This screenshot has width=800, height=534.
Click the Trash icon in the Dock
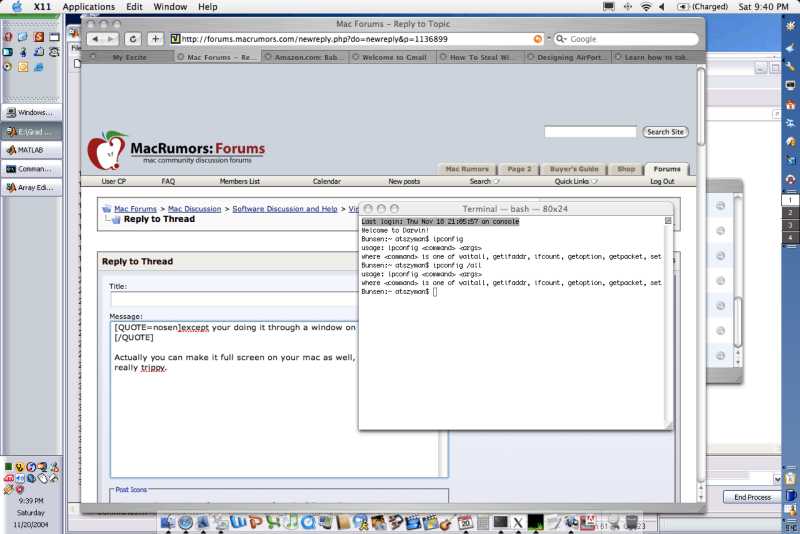[x=632, y=522]
